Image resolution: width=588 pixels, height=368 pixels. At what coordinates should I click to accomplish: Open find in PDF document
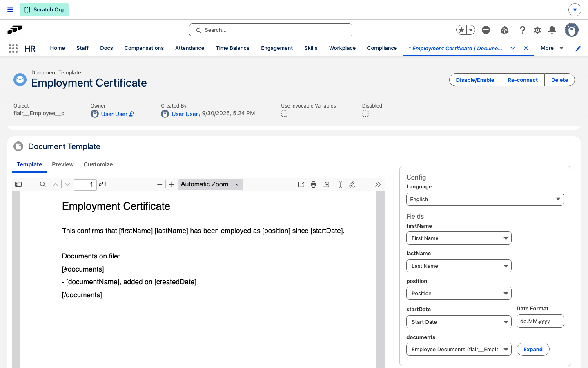(42, 184)
